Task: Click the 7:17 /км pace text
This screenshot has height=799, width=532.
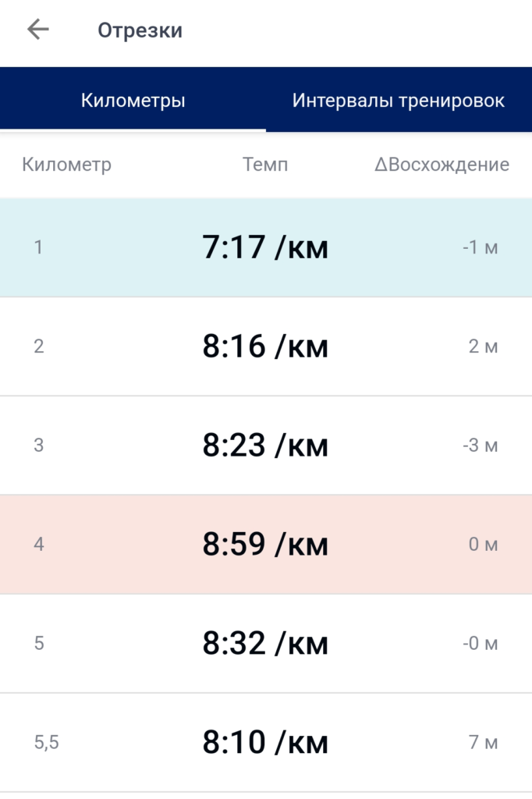Action: pyautogui.click(x=265, y=247)
